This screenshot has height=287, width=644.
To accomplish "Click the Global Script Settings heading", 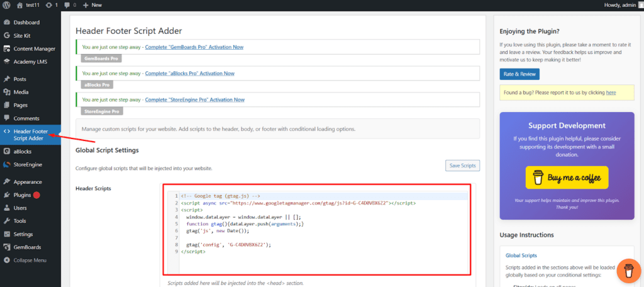I will (x=107, y=150).
